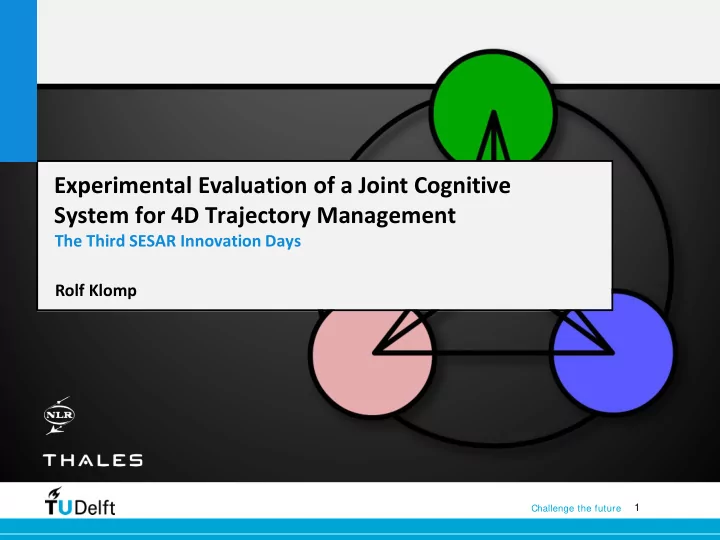This screenshot has width=720, height=540.
Task: Click the NLR logo
Action: click(x=59, y=415)
